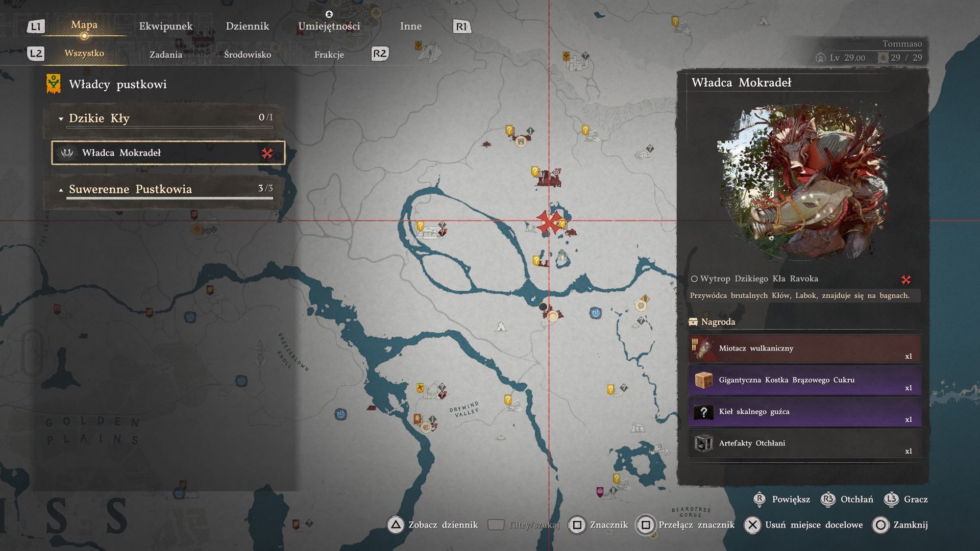The width and height of the screenshot is (980, 551).
Task: Click the Artefakty Otchłani reward icon
Action: coord(703,443)
